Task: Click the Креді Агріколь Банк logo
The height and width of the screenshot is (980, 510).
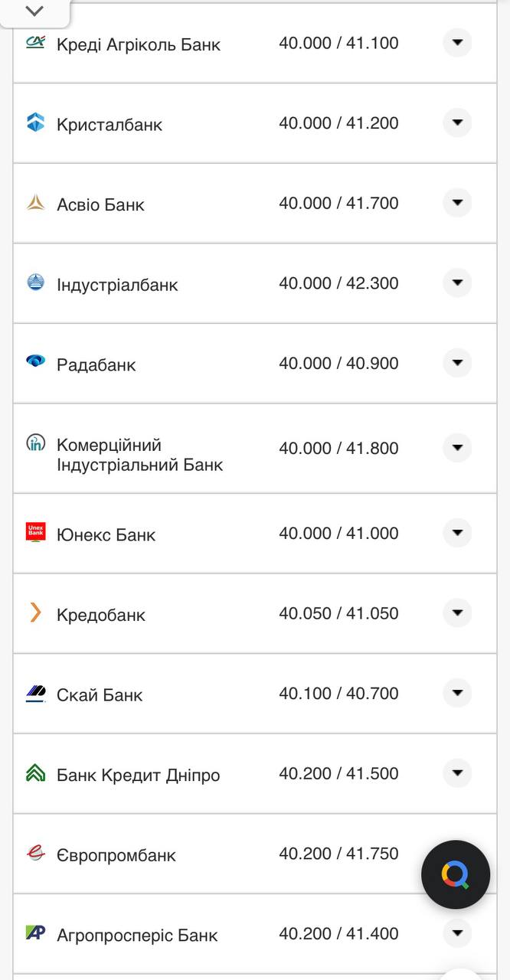Action: point(34,44)
